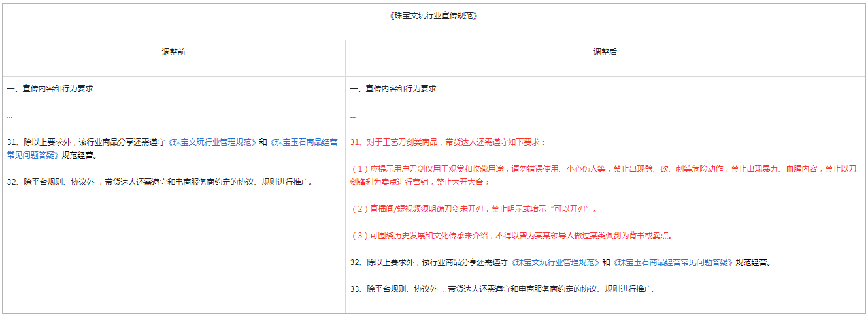
Task: Click red clause (1) 应提示用户刀剑仅用于观赏
Action: click(x=605, y=176)
